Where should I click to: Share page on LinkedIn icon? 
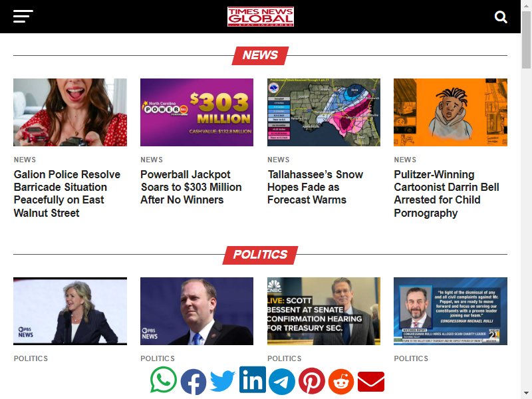tap(253, 379)
